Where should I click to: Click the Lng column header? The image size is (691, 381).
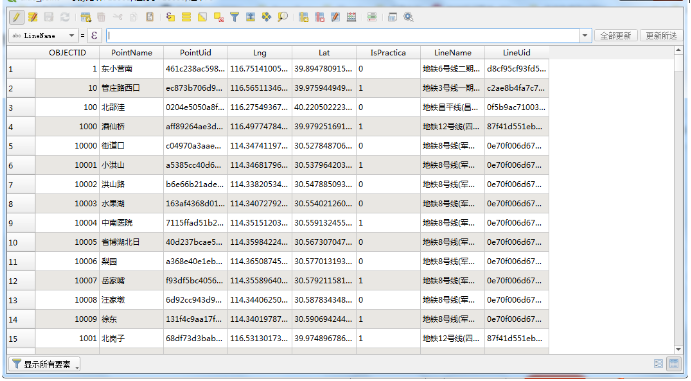pos(260,53)
